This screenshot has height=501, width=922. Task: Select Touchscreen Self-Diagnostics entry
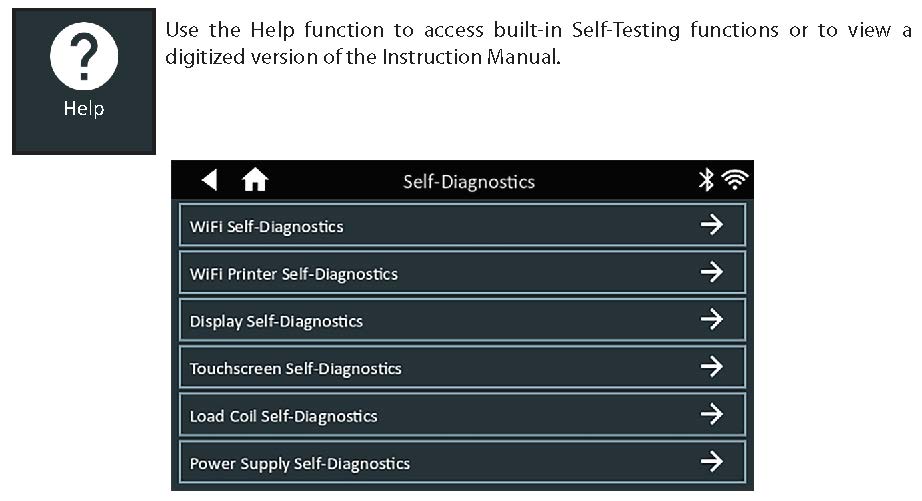pos(296,369)
